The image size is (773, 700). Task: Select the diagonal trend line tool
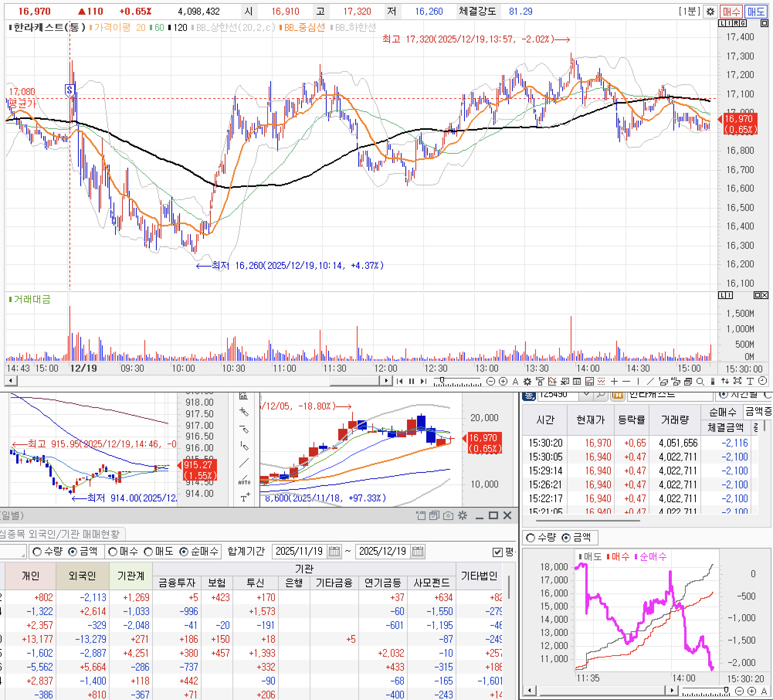[x=650, y=381]
